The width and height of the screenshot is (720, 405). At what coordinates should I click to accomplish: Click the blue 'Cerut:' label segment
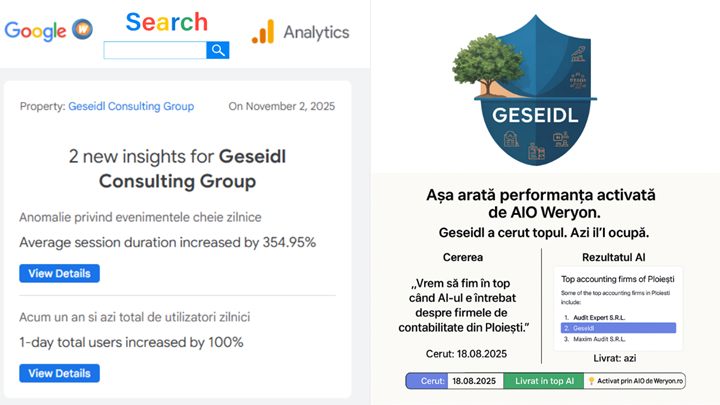coord(427,381)
